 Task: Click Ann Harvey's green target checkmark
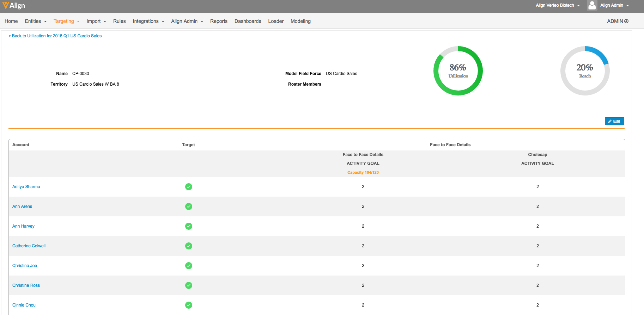pyautogui.click(x=189, y=226)
